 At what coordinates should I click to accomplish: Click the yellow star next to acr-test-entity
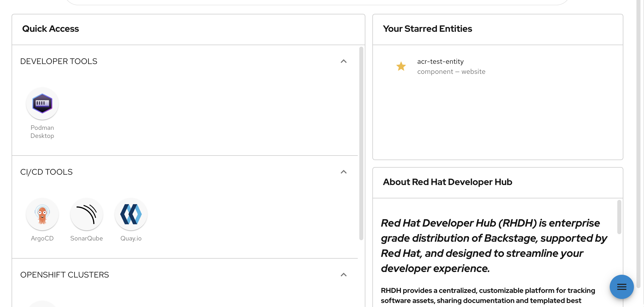(401, 66)
